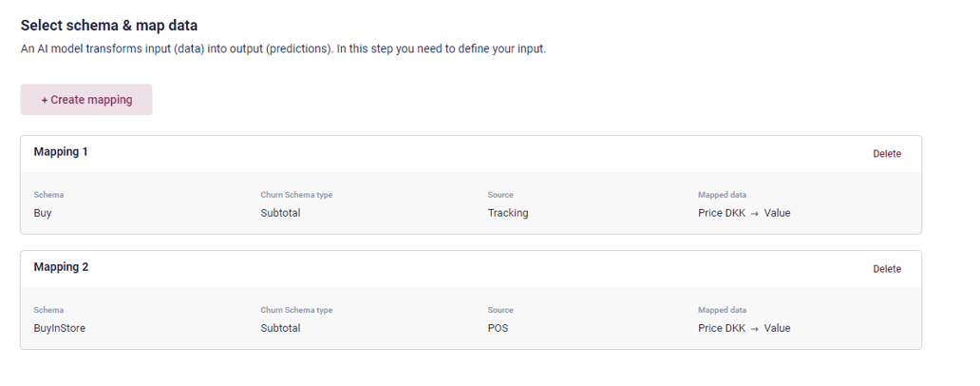Delete Mapping 2
Screen dimensions: 980x386
point(887,269)
